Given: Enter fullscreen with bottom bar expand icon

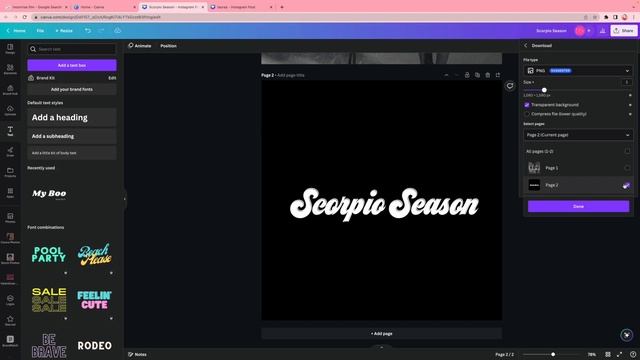Looking at the screenshot, I should [x=620, y=354].
